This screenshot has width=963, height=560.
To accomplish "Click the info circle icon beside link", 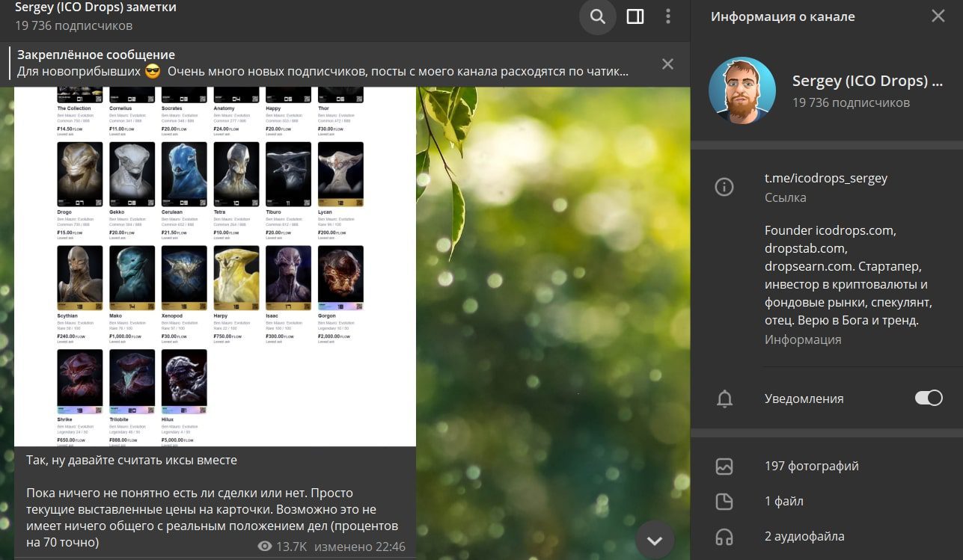I will [x=724, y=188].
